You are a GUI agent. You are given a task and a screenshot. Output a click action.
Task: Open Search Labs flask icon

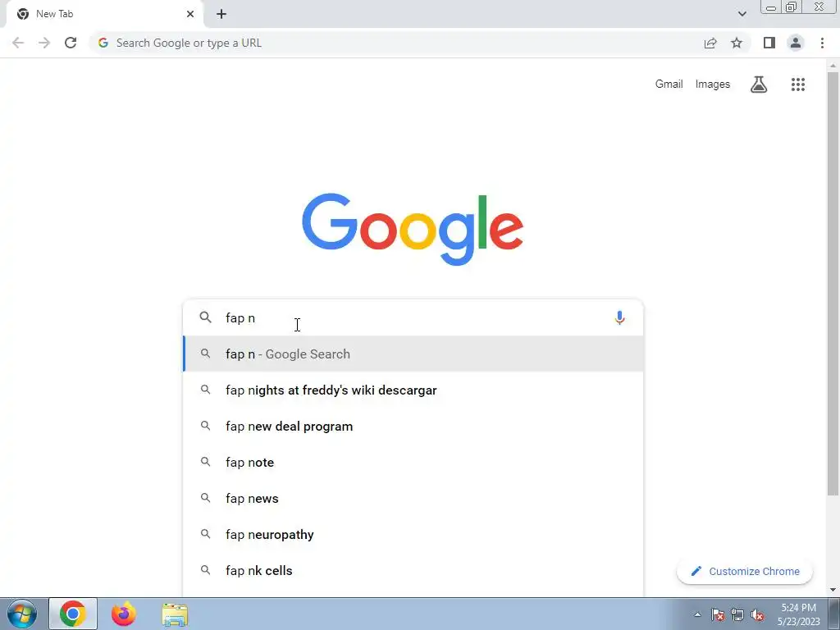(x=759, y=84)
